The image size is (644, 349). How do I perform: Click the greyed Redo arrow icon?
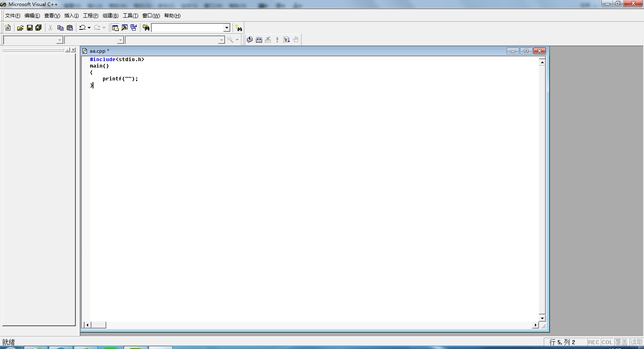pos(97,28)
